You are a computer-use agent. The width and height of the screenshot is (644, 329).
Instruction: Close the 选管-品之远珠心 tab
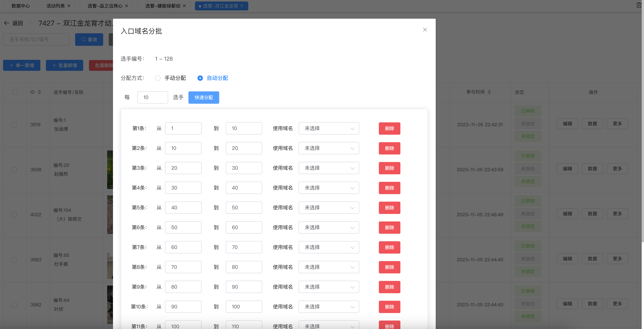(126, 6)
